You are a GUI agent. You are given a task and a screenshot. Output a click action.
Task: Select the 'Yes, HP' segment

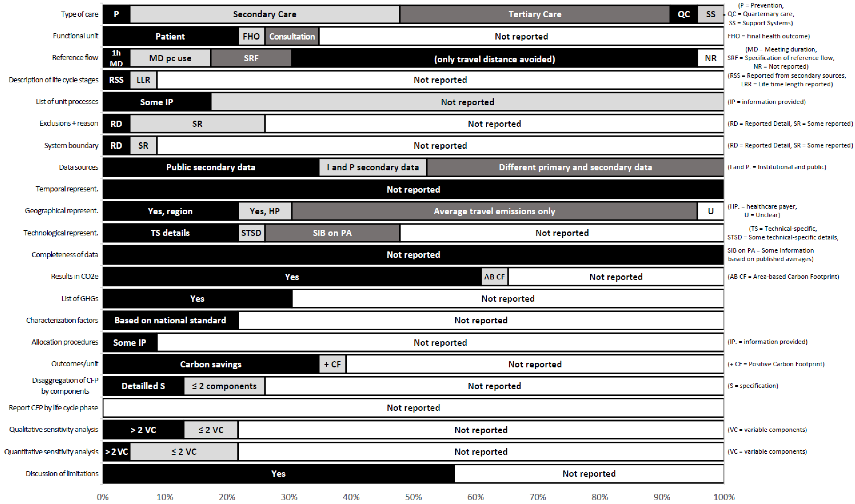pos(265,211)
